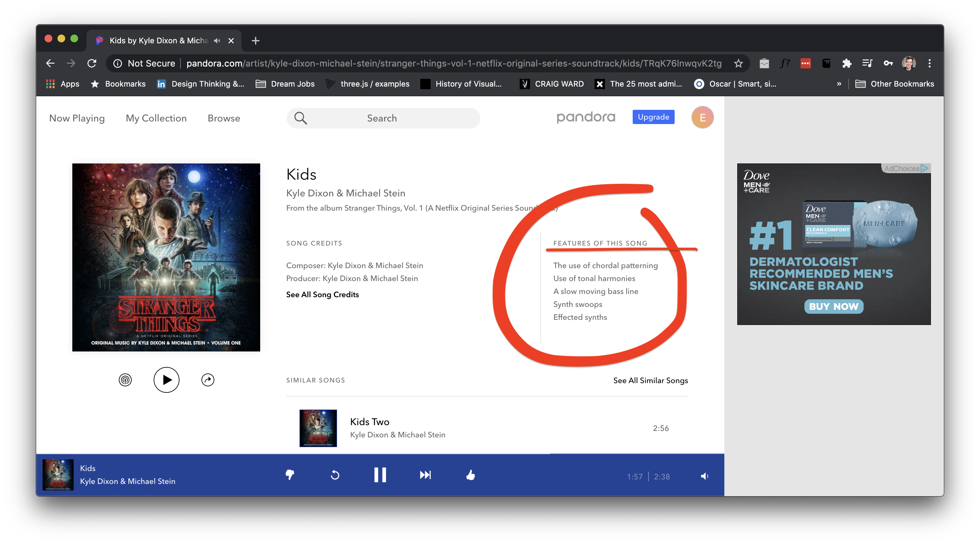Share this song via arrow icon
This screenshot has height=544, width=980.
208,380
